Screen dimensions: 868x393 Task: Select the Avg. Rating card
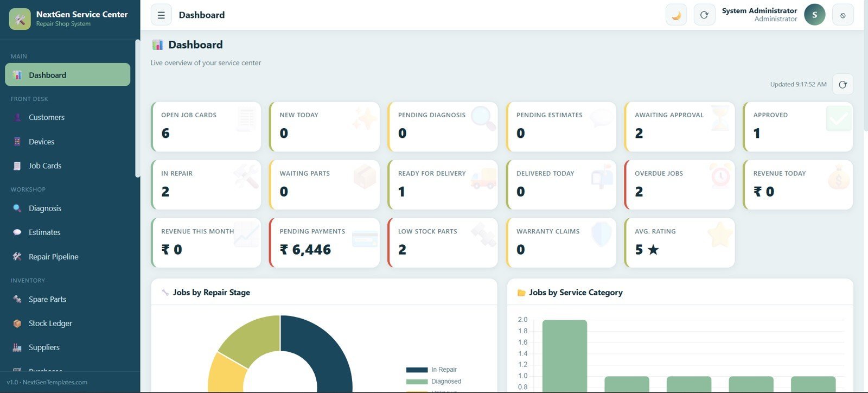click(680, 243)
